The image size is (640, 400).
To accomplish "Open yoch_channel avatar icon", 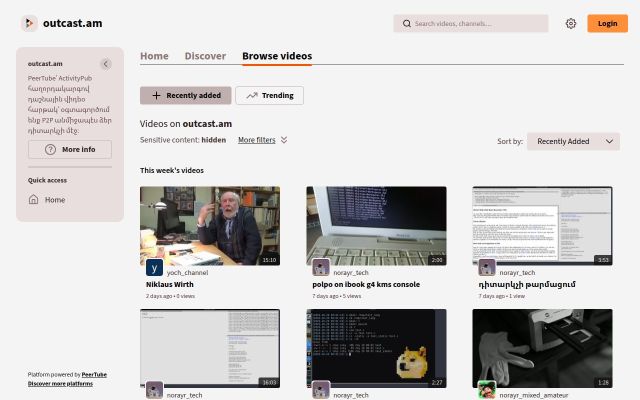I will tap(154, 268).
